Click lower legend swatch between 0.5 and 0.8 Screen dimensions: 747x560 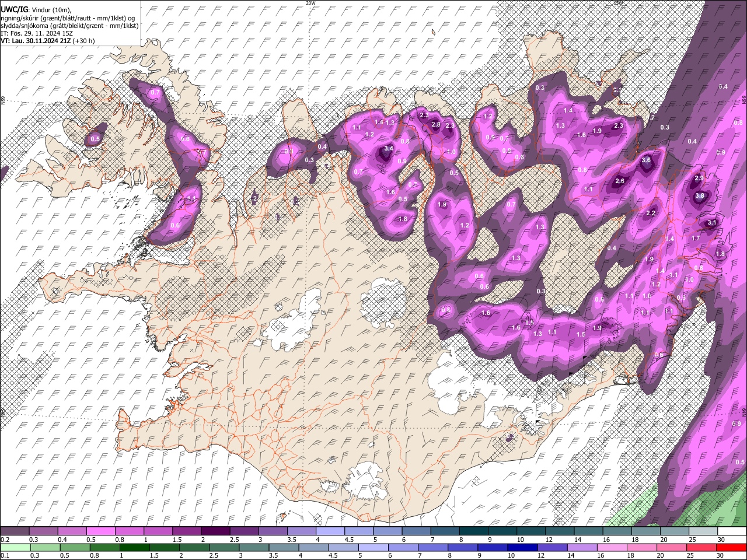click(x=74, y=547)
